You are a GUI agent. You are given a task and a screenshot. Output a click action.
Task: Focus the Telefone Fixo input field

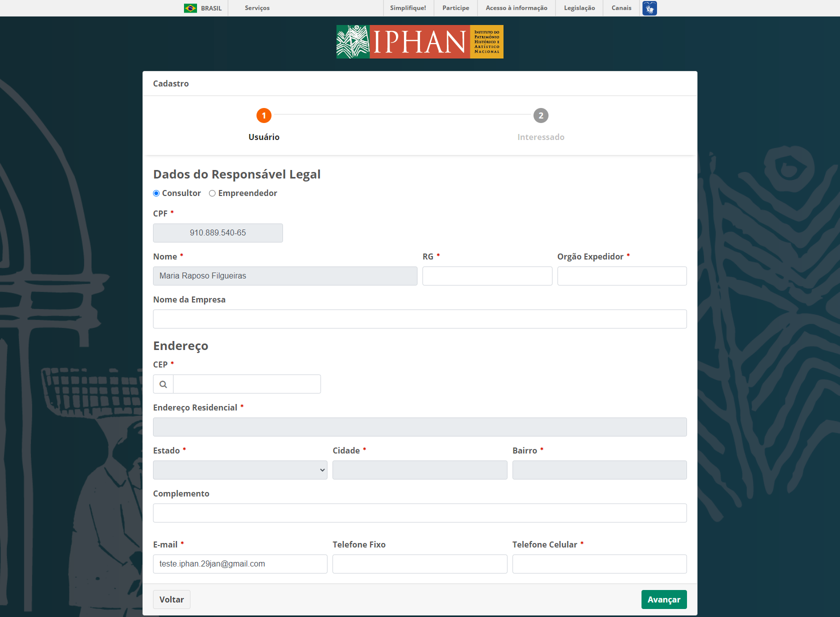pyautogui.click(x=420, y=564)
